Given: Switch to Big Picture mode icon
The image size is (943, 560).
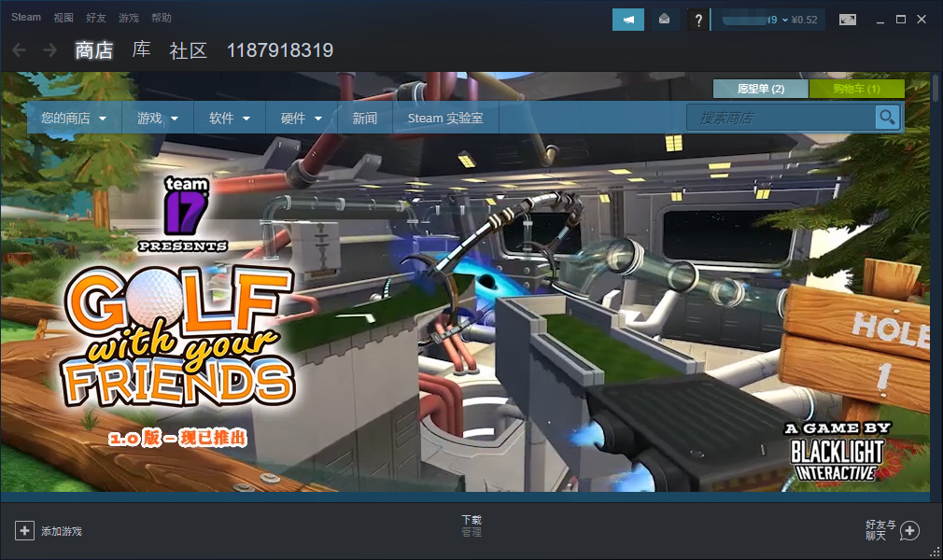Looking at the screenshot, I should 847,20.
